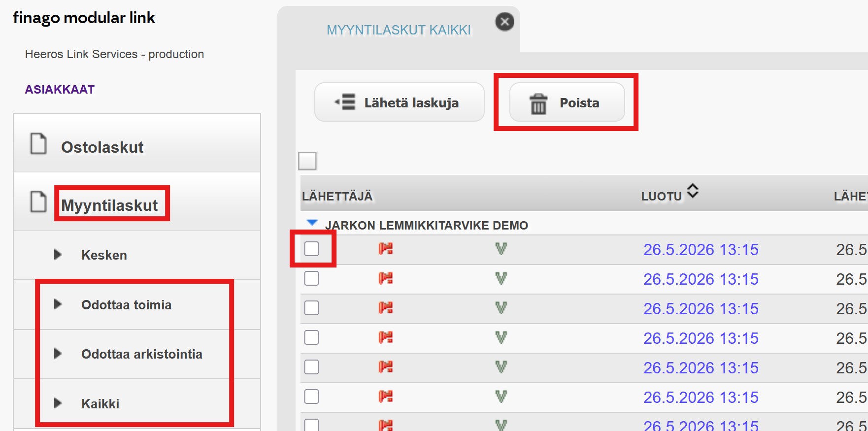Open fifth row's 26.5.2026 13:15 date link
Image resolution: width=868 pixels, height=431 pixels.
pos(701,368)
